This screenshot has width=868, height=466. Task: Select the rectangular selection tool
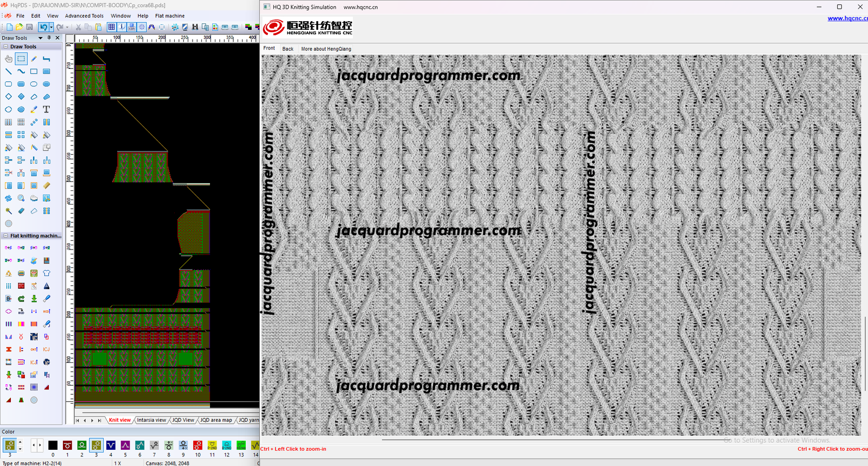click(x=21, y=59)
